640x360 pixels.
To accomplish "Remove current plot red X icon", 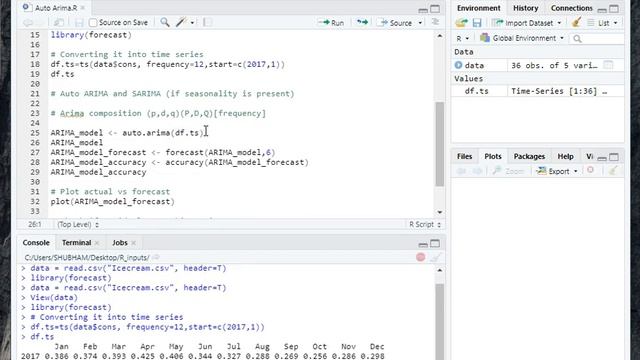I will click(590, 170).
